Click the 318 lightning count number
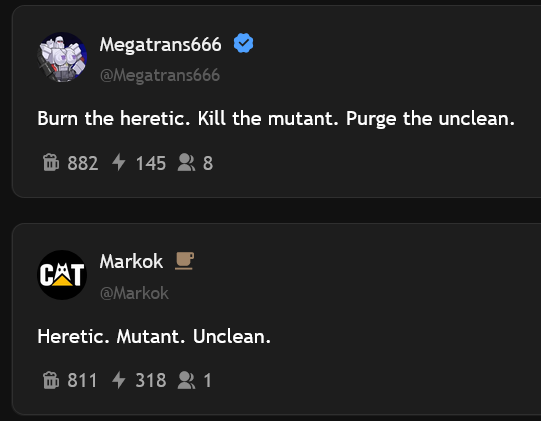The height and width of the screenshot is (421, 541). 151,381
